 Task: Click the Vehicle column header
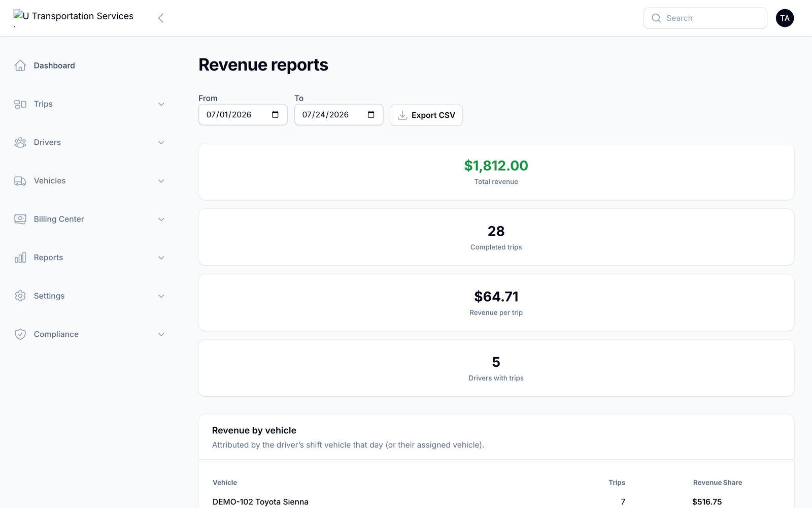click(225, 483)
